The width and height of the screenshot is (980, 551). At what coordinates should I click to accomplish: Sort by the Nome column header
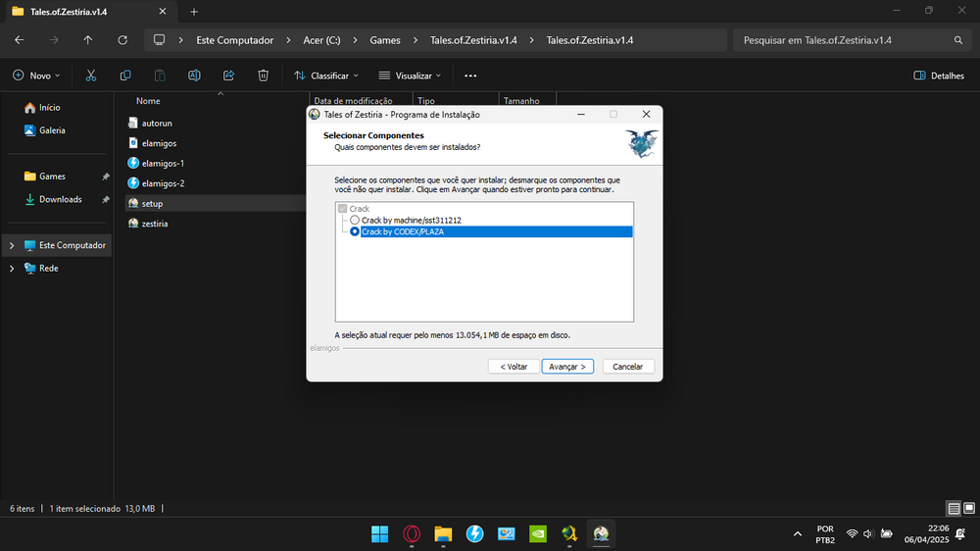point(148,101)
